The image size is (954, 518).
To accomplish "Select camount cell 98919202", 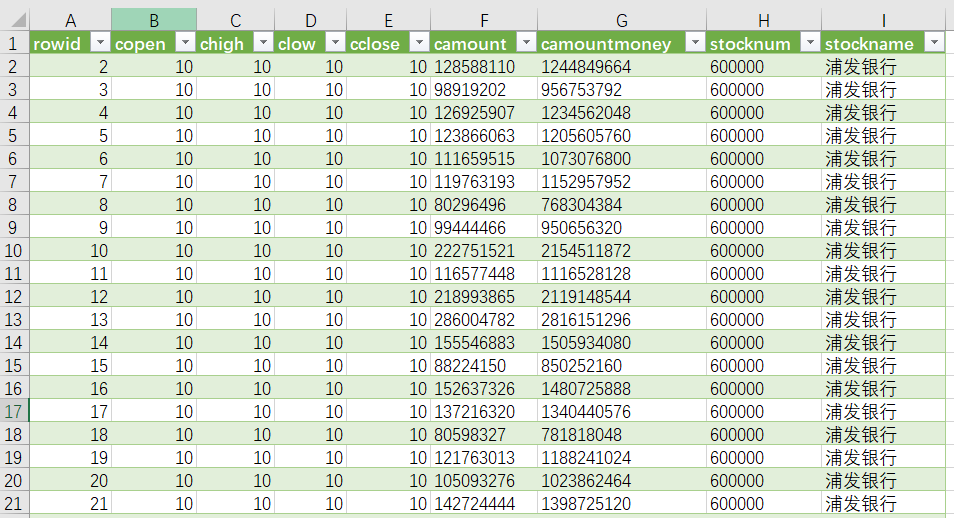I will click(484, 89).
